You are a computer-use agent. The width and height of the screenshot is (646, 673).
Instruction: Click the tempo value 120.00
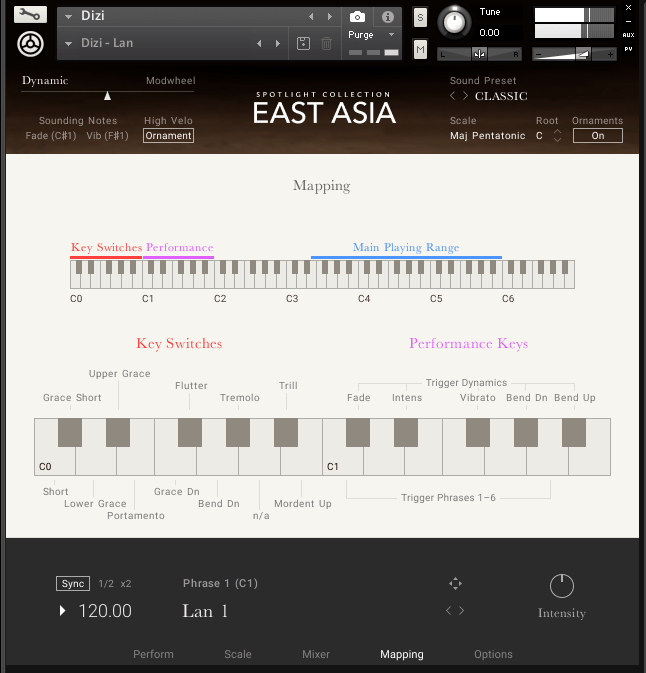105,611
